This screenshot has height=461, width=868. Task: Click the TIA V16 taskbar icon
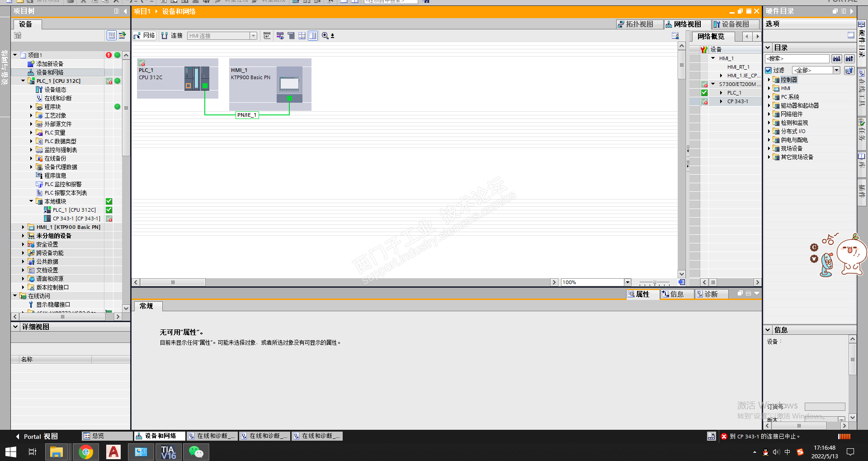[168, 451]
